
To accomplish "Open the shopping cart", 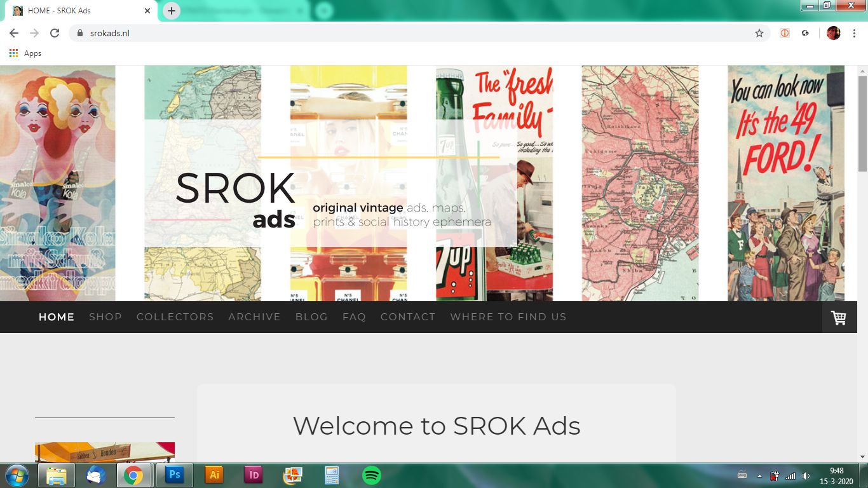I will pyautogui.click(x=839, y=317).
